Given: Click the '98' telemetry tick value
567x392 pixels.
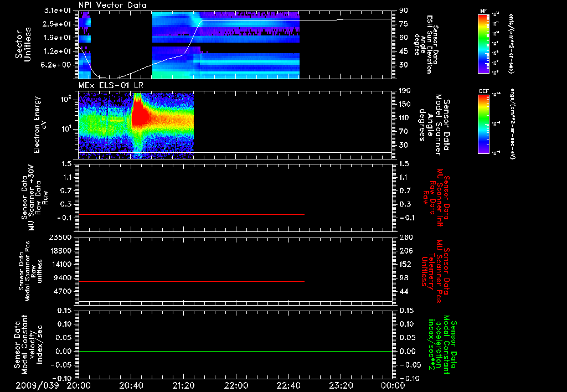Looking at the screenshot, I should pos(404,278).
